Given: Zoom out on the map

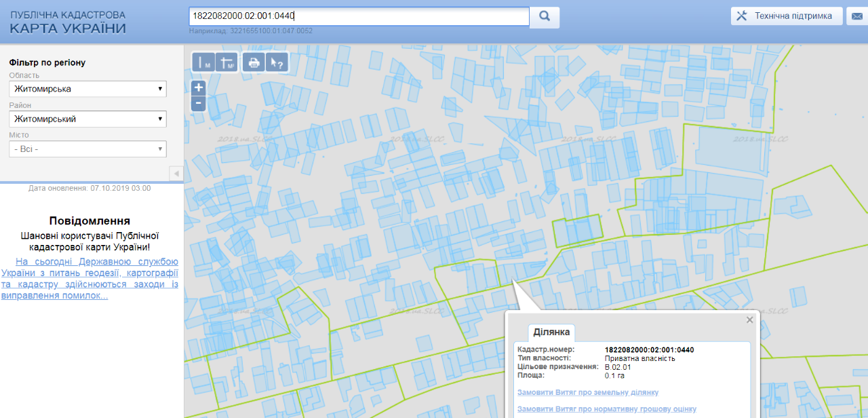Looking at the screenshot, I should (199, 104).
